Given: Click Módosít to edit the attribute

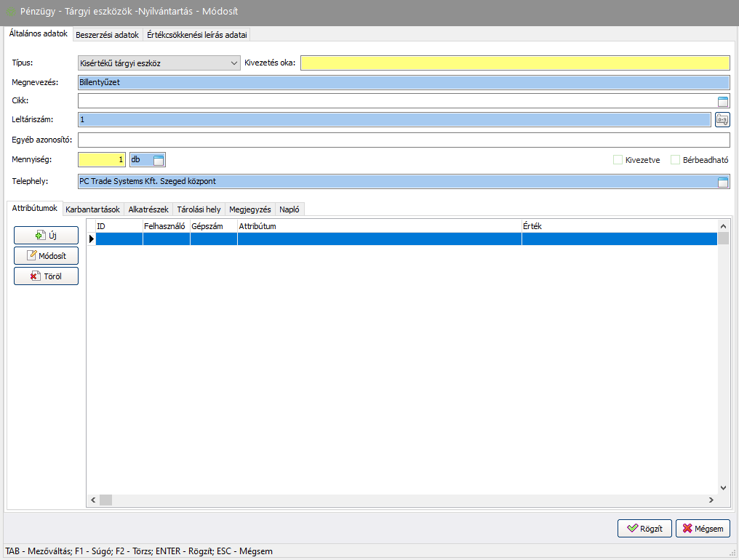Looking at the screenshot, I should point(46,255).
